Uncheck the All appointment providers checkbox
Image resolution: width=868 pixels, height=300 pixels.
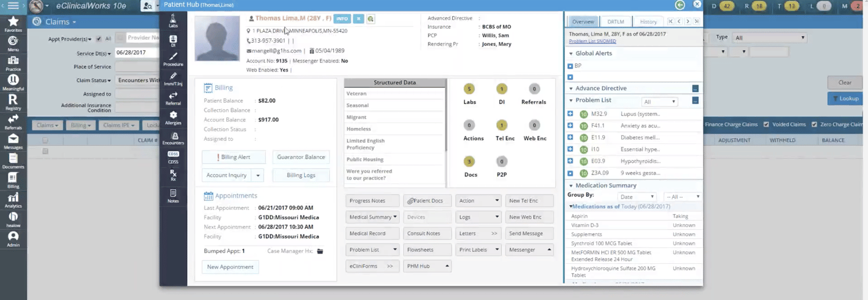click(x=98, y=39)
